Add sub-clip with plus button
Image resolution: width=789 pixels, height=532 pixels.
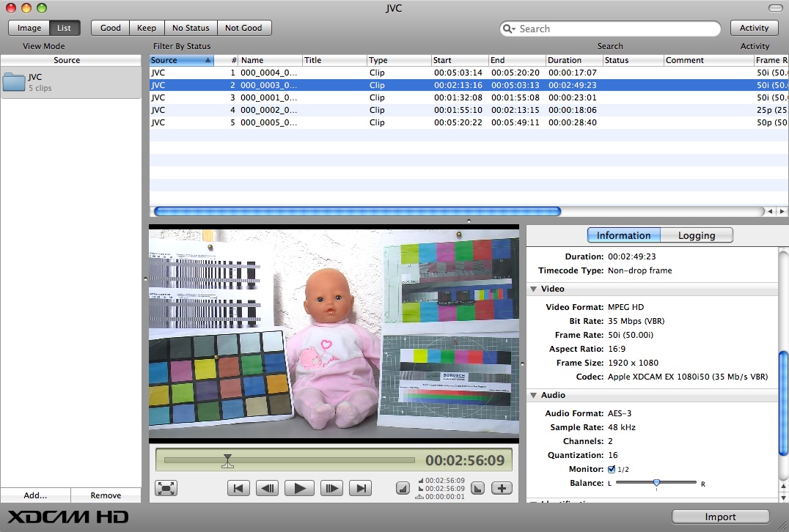tap(502, 488)
